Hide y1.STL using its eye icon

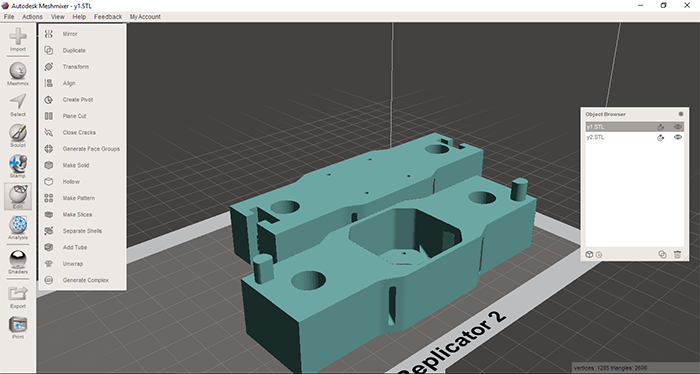[678, 127]
